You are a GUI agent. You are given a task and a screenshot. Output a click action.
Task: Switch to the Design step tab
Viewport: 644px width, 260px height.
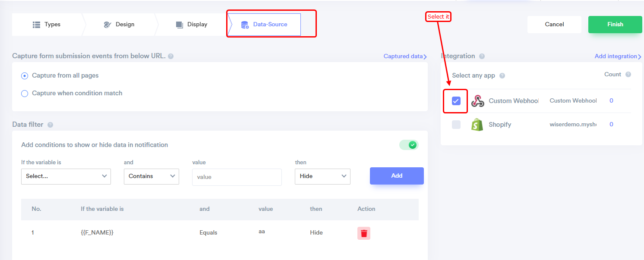coord(119,25)
